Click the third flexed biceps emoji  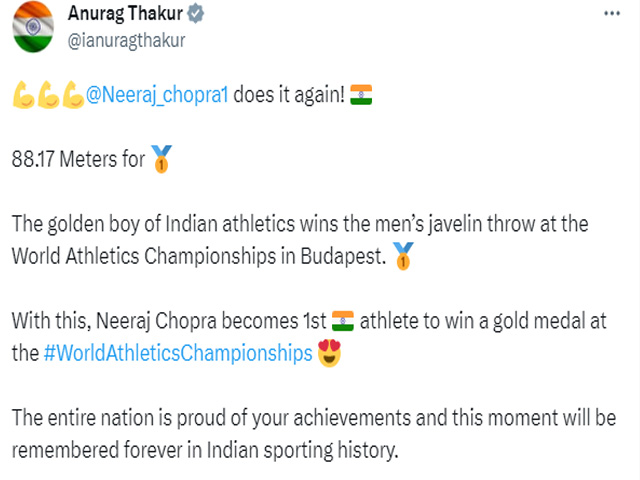pos(73,95)
